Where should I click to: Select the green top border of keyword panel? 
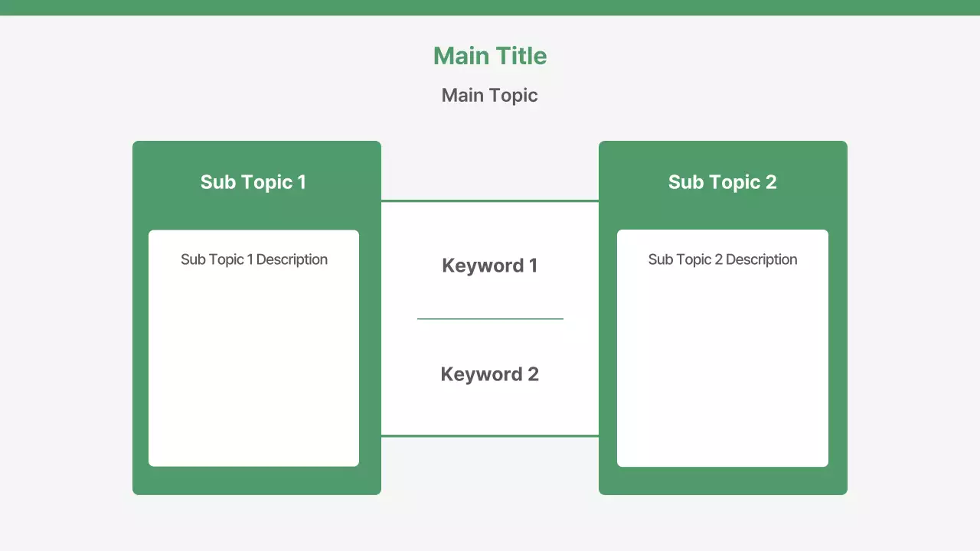click(x=490, y=201)
